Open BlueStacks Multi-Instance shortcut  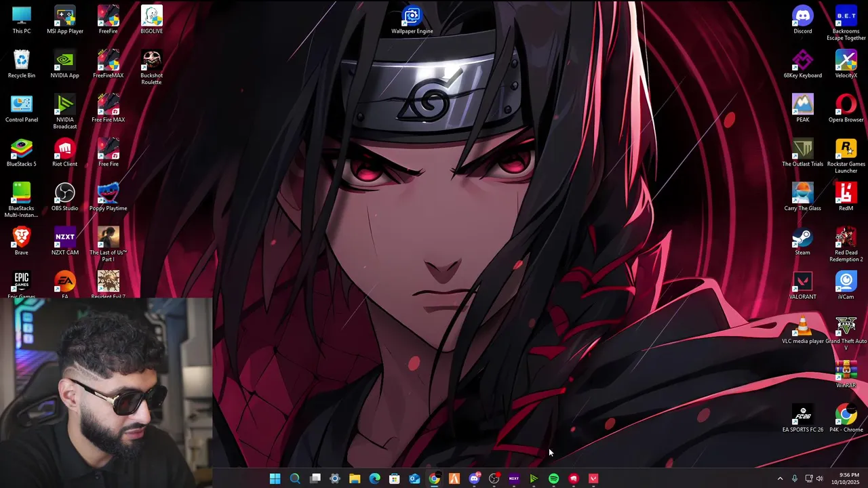click(22, 200)
